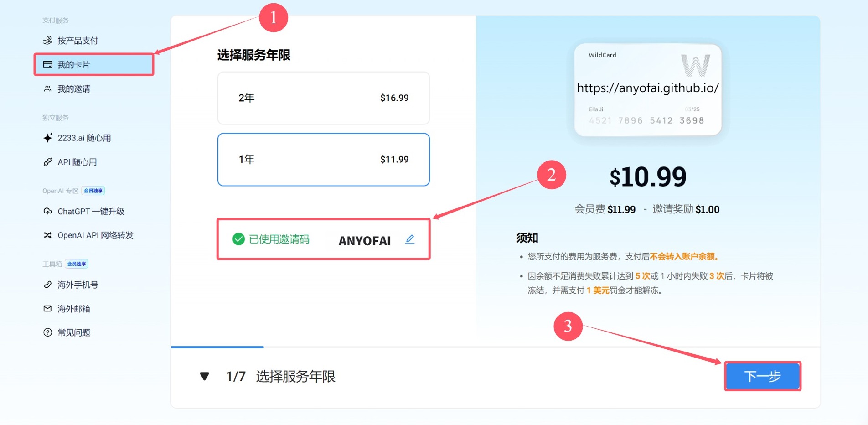
Task: Click the shuffle icon beside OpenAI API 网络转发
Action: coord(47,235)
